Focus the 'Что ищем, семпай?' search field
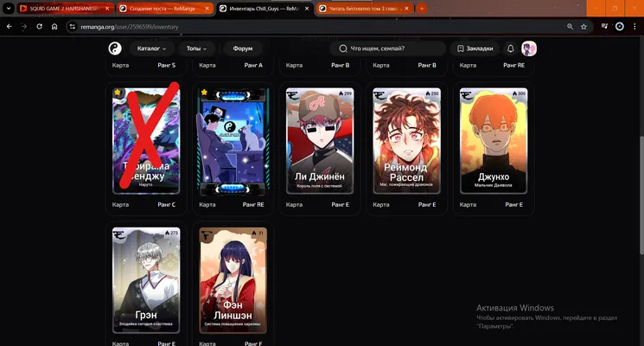Image resolution: width=644 pixels, height=346 pixels. pos(388,48)
